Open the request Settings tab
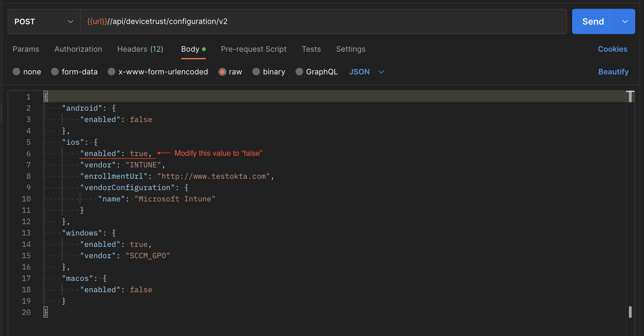 (x=351, y=49)
